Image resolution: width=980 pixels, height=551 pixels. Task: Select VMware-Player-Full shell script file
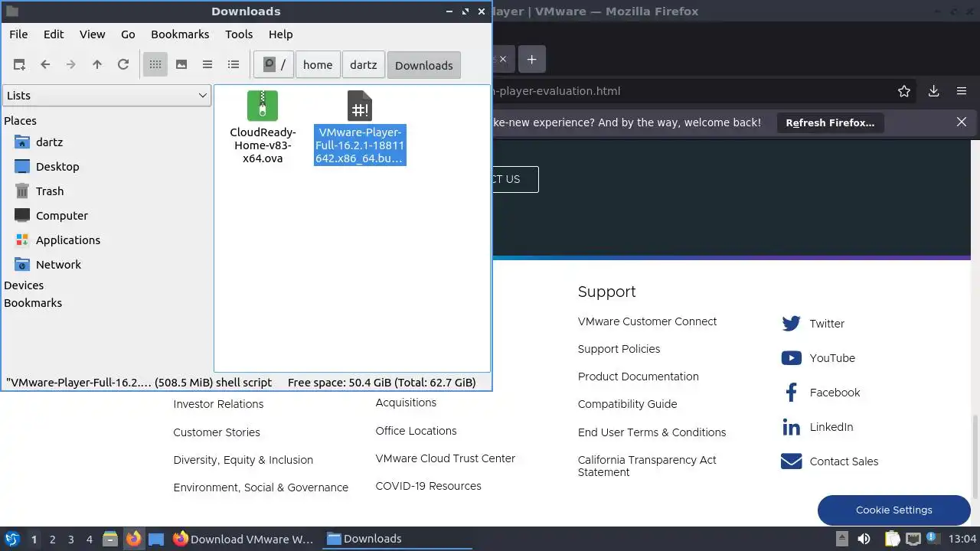tap(360, 128)
